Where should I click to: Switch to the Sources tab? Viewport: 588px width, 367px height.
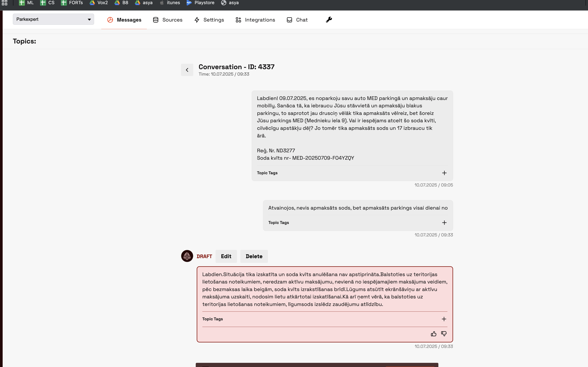167,20
